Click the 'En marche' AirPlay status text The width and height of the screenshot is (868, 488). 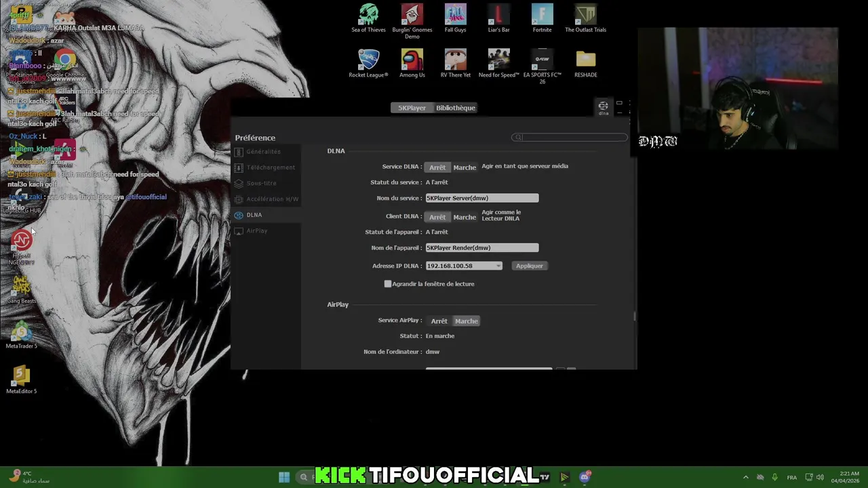[x=440, y=336]
